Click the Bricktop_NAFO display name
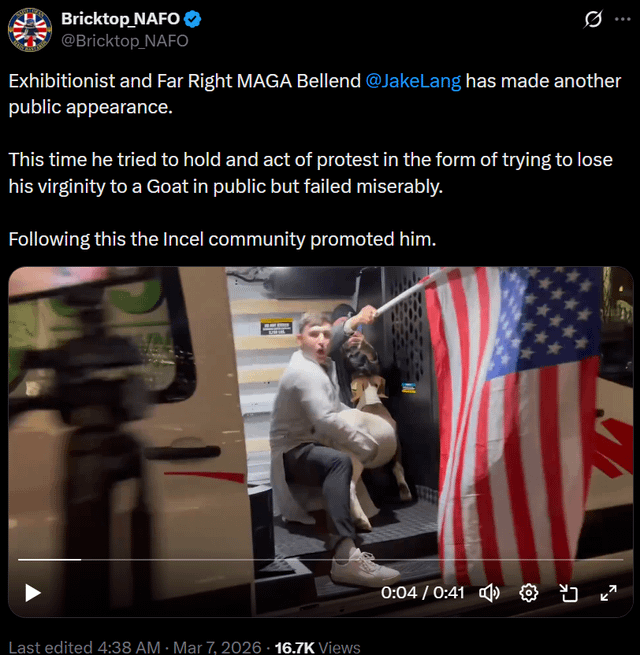The width and height of the screenshot is (640, 655). click(120, 19)
